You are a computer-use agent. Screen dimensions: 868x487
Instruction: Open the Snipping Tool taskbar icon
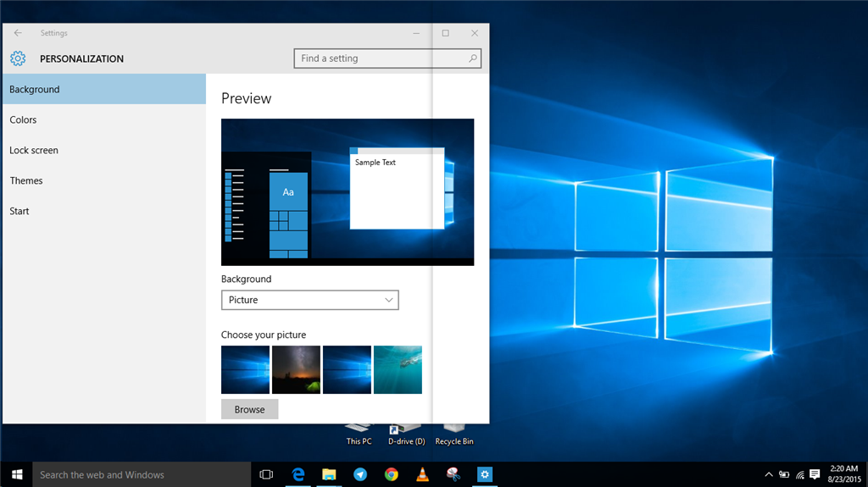coord(453,474)
